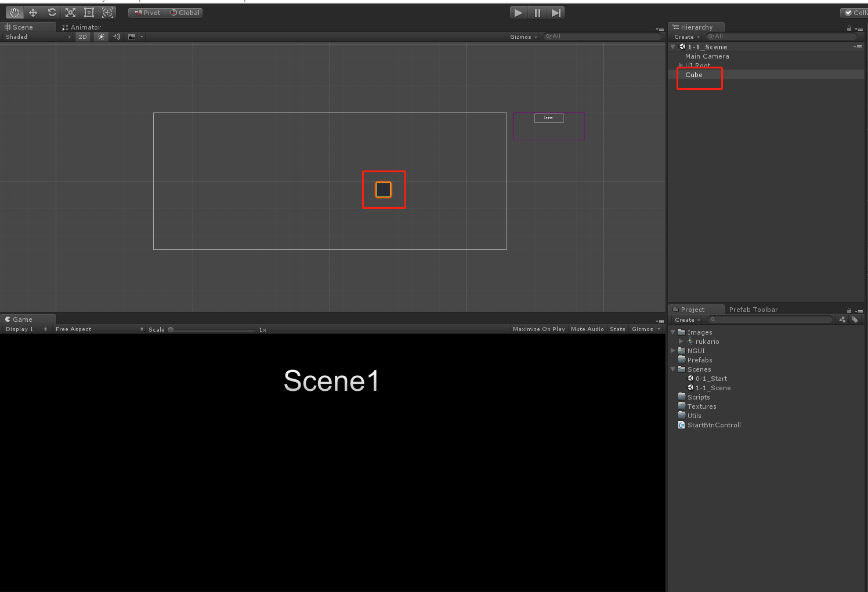Toggle scene lighting

[x=100, y=37]
